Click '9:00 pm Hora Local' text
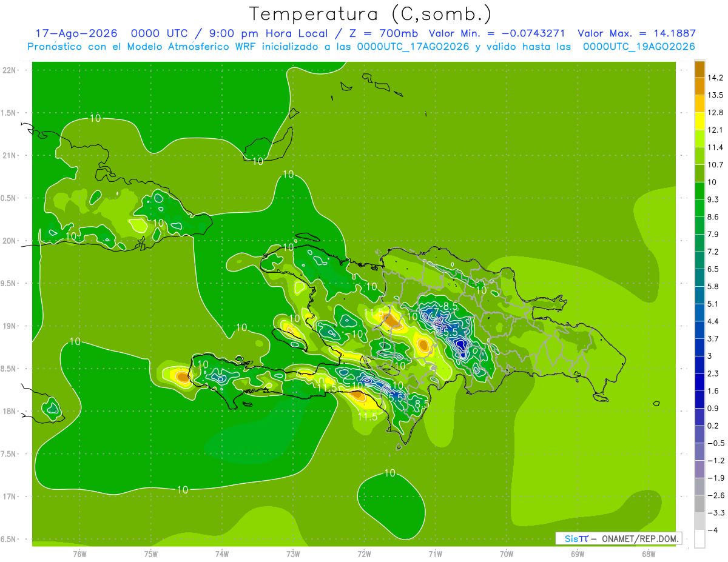The height and width of the screenshot is (562, 728). (x=269, y=34)
